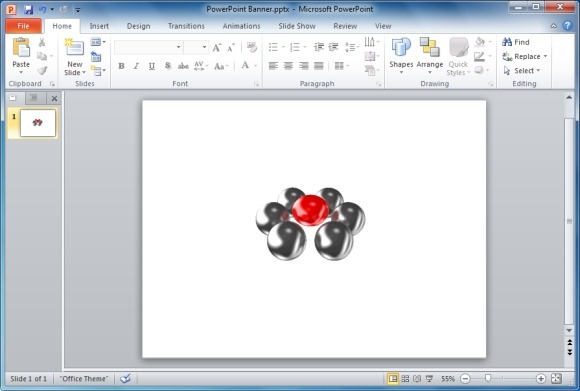Switch to Normal view in status bar

(393, 378)
